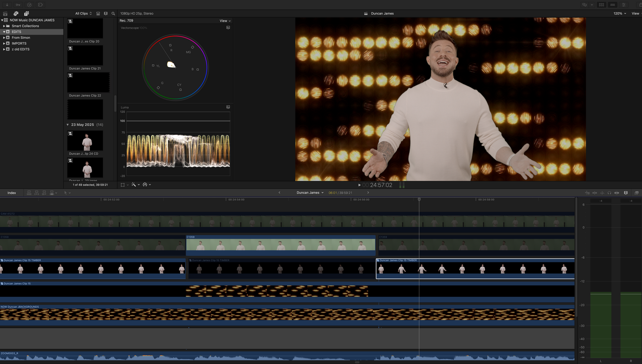Select the EDITS event in sidebar
Screen dimensions: 642x364
pyautogui.click(x=16, y=32)
